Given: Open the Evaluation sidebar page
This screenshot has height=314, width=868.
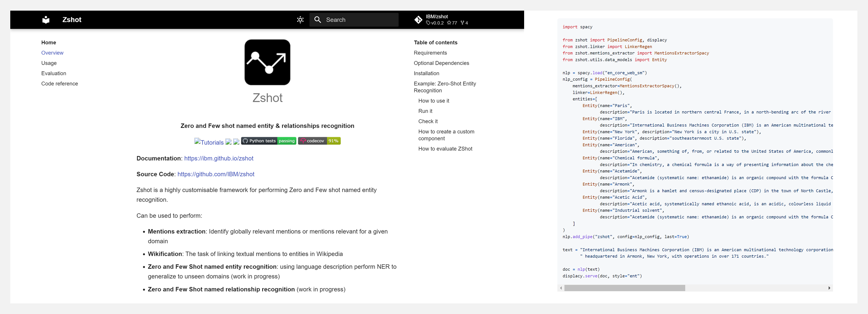Looking at the screenshot, I should click(x=53, y=73).
